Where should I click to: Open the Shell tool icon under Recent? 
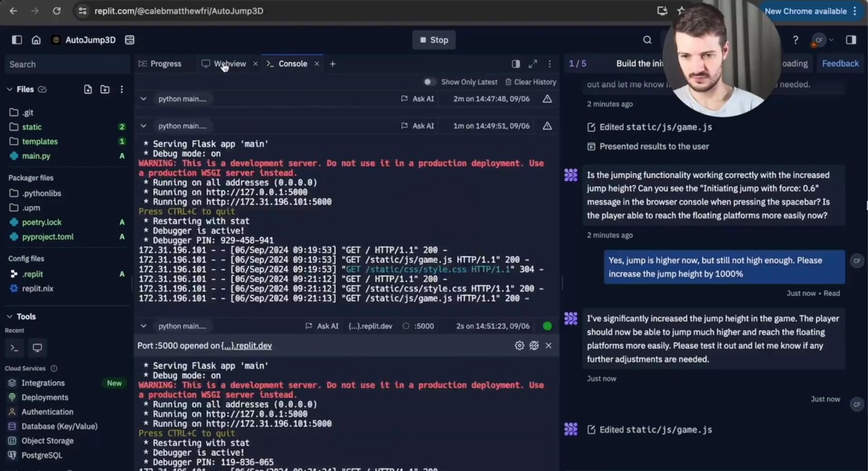pyautogui.click(x=14, y=348)
